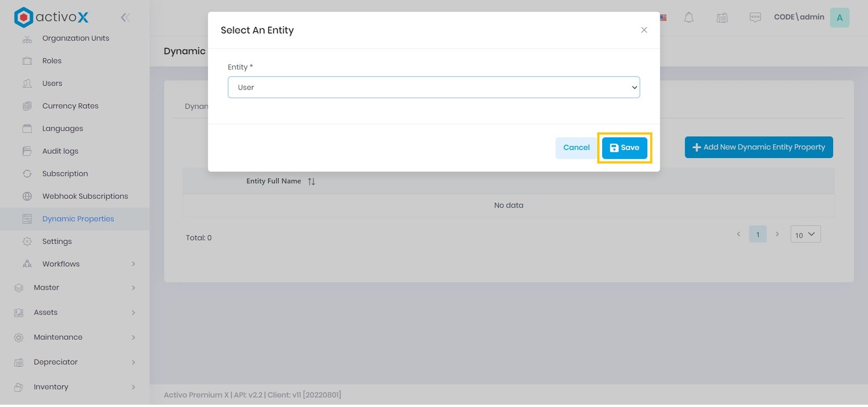Open the chat messages icon
Screen dimensions: 868x407
[755, 17]
